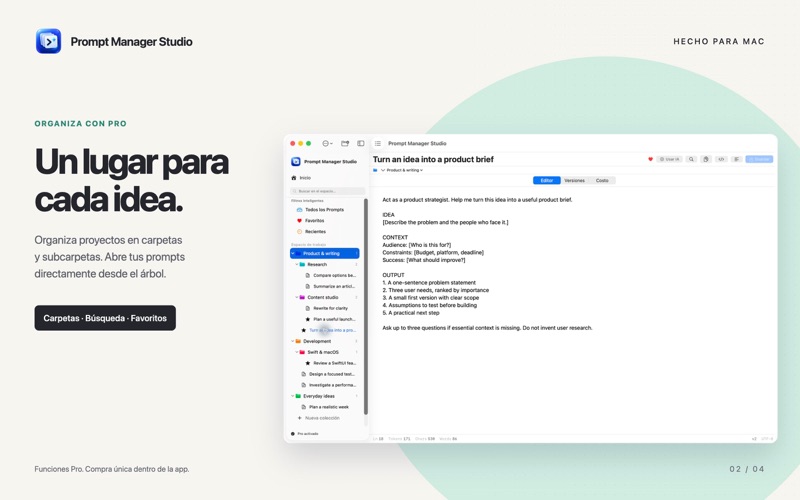Open more options for Product & writing

356,253
